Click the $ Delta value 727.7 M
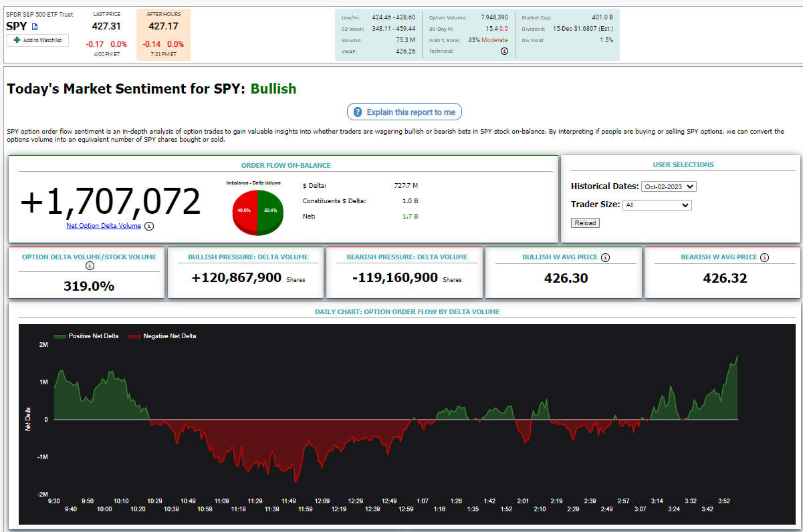 [x=407, y=185]
